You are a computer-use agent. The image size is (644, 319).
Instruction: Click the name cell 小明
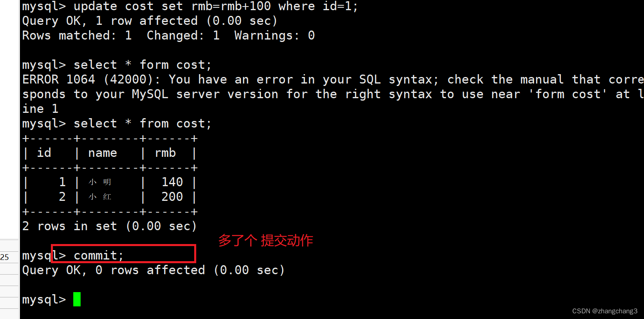(x=100, y=182)
